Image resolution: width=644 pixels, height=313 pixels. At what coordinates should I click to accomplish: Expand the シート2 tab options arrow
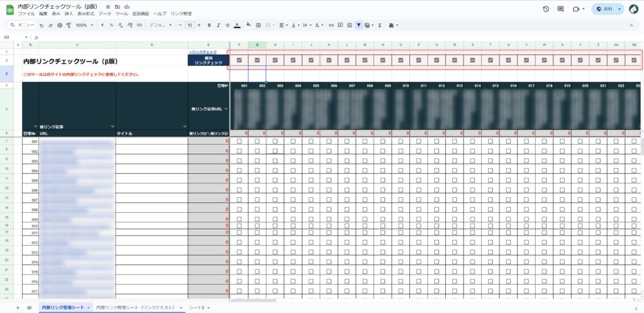coord(209,307)
